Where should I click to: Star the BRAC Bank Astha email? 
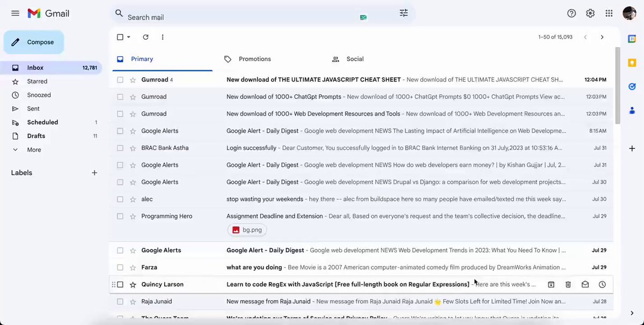click(133, 148)
